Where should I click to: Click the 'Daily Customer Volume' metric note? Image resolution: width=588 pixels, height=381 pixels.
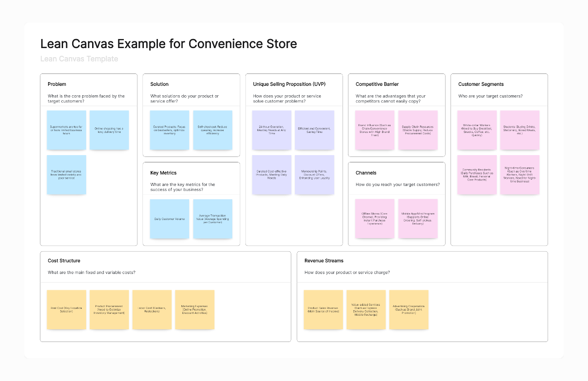click(169, 219)
